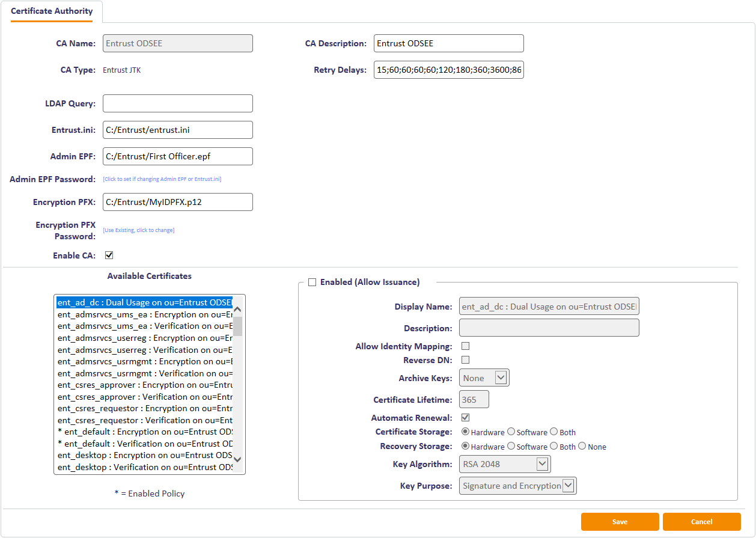Select ent_ad_dc Dual Usage certificate
The width and height of the screenshot is (756, 538).
(145, 302)
